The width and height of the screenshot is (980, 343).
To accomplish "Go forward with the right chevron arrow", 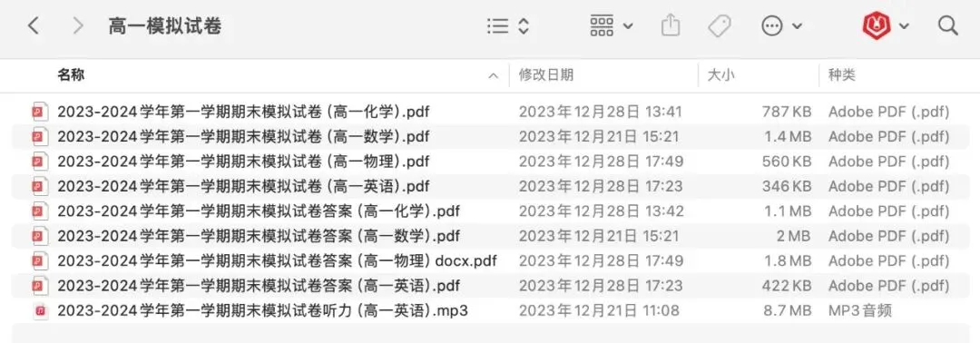I will (x=77, y=25).
